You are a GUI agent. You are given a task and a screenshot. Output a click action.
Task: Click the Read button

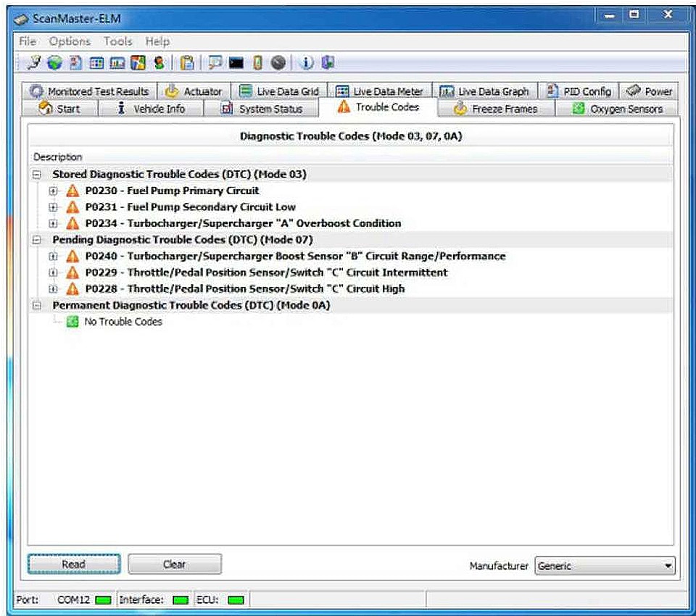point(74,564)
